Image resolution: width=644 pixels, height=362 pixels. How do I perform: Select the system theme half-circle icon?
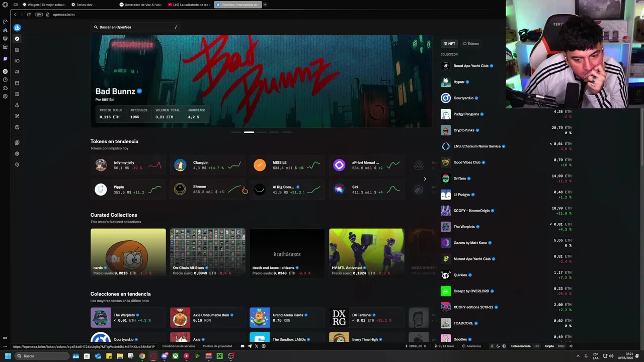click(x=504, y=346)
